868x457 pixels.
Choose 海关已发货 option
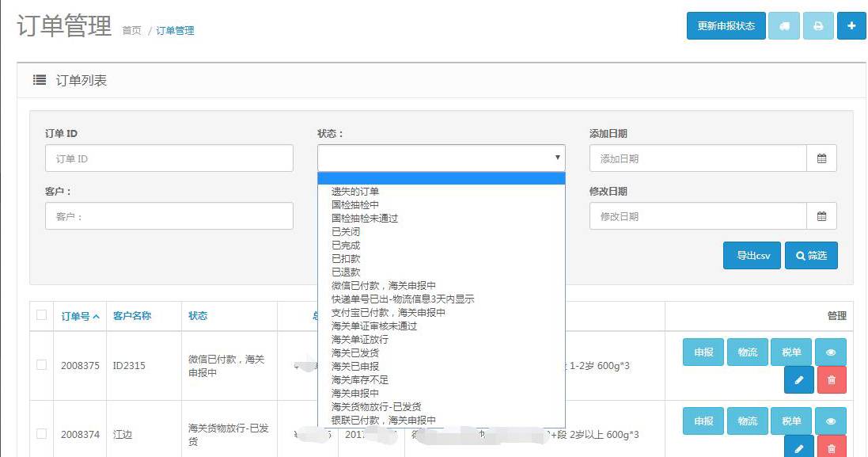(354, 353)
